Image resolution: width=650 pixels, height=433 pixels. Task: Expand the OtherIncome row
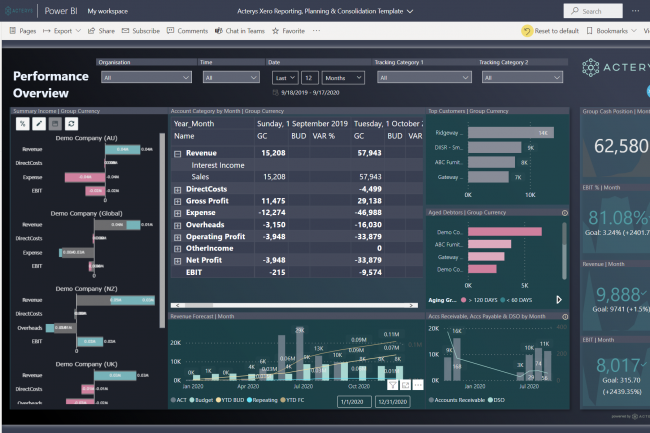177,249
